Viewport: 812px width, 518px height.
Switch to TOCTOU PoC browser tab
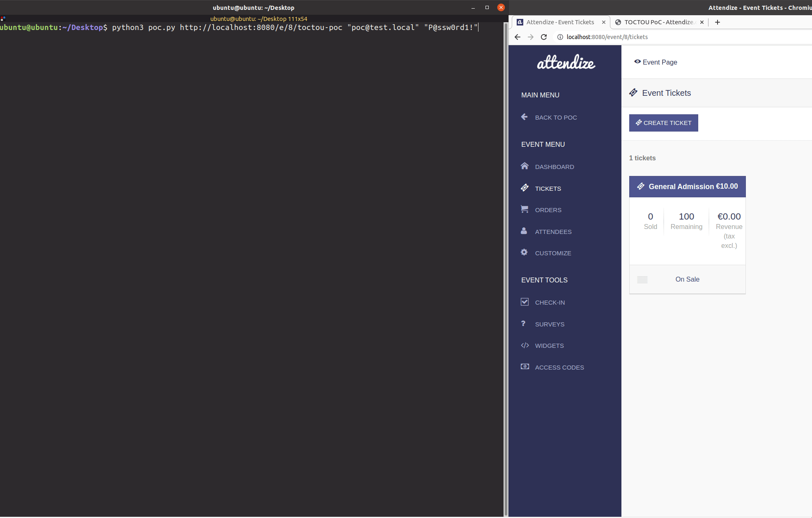658,22
